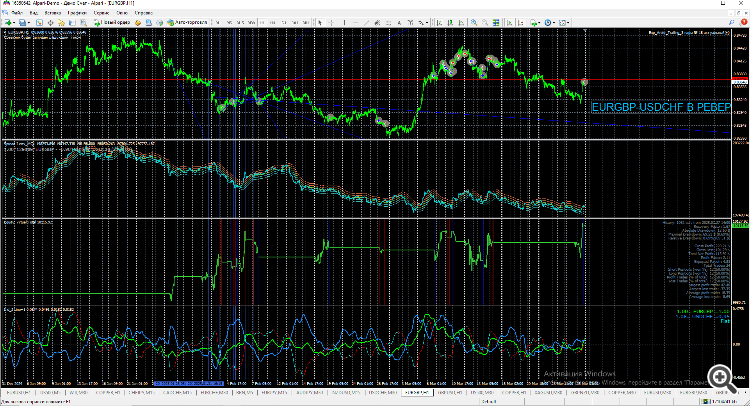The image size is (750, 406).
Task: Open the Справка menu
Action: pos(143,13)
